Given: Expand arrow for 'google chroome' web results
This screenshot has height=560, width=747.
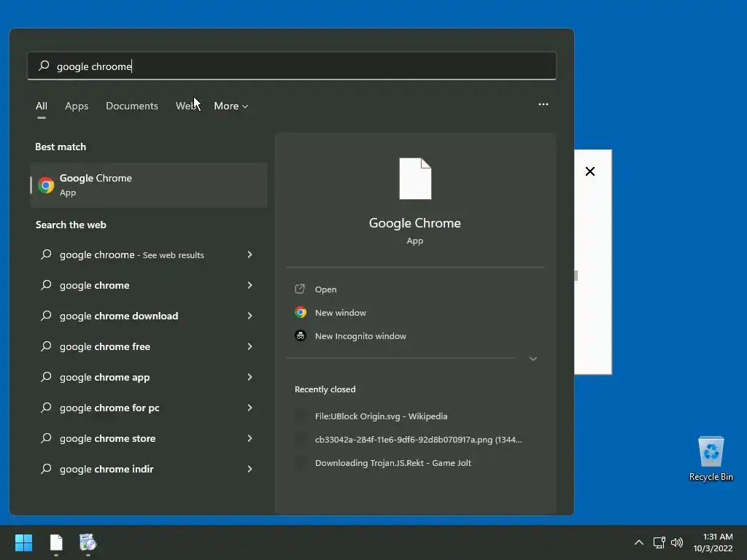Looking at the screenshot, I should click(249, 254).
